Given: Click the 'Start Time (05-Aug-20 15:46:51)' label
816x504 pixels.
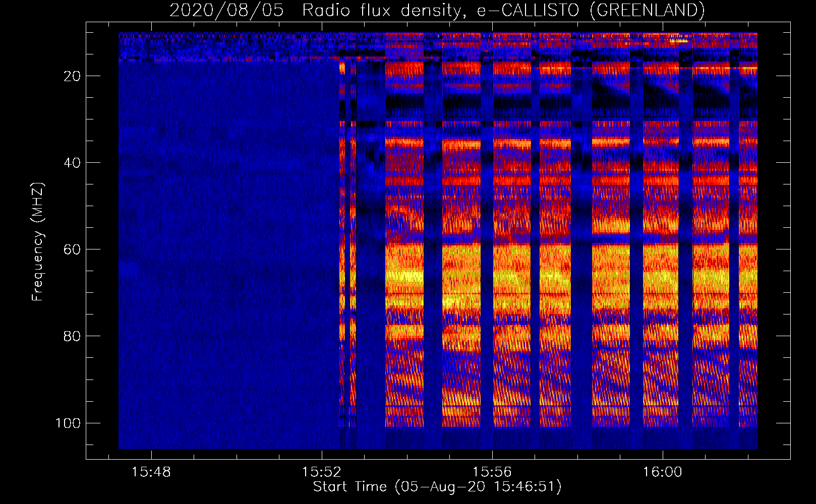Looking at the screenshot, I should tap(437, 487).
